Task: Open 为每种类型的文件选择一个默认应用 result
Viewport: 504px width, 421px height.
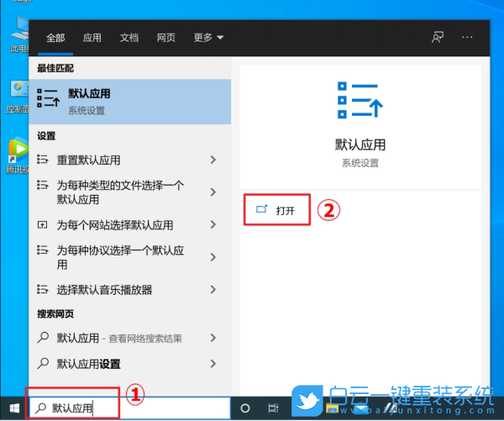Action: click(x=120, y=192)
